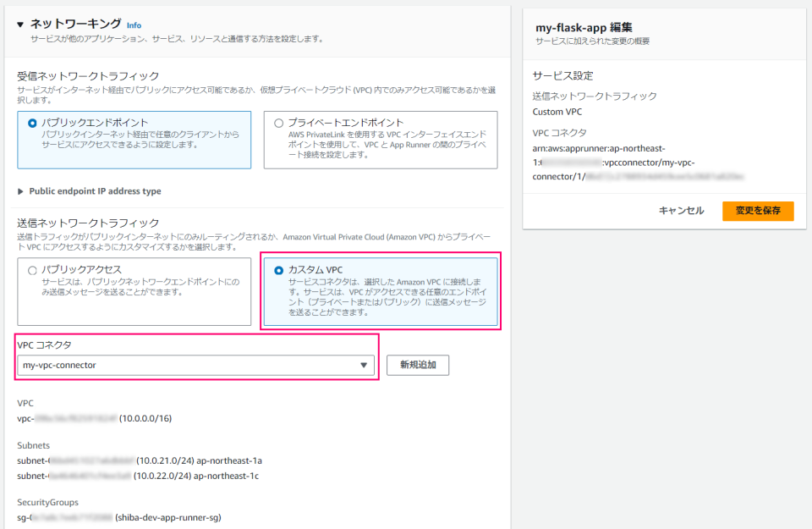Open the VPC コネクタ dropdown
Image resolution: width=812 pixels, height=529 pixels.
tap(193, 366)
